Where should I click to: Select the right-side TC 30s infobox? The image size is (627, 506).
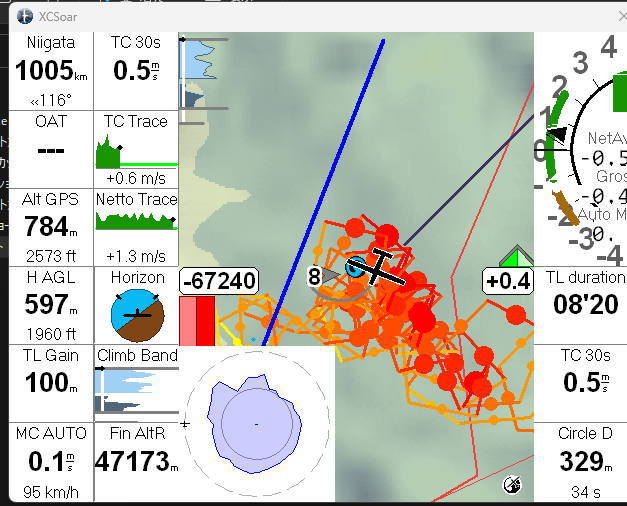(x=581, y=383)
